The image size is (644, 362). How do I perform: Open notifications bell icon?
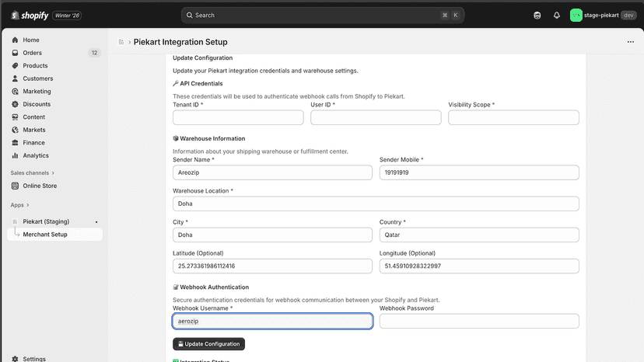pyautogui.click(x=557, y=16)
